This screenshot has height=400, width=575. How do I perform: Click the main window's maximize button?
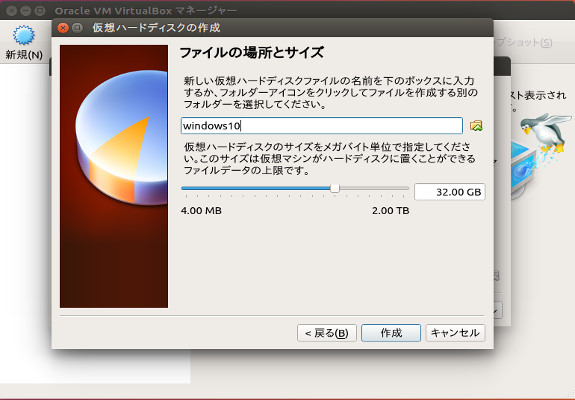click(40, 11)
